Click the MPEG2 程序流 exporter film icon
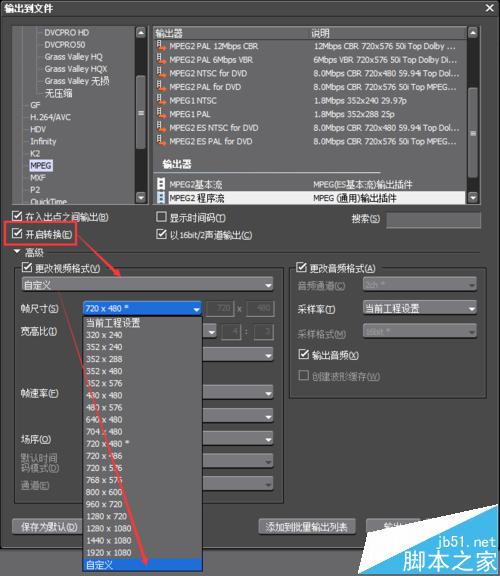The width and height of the screenshot is (500, 576). tap(161, 198)
